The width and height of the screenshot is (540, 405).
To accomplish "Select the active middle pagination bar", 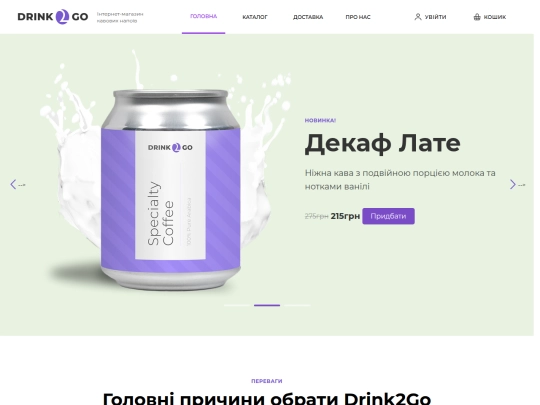I will coord(267,305).
